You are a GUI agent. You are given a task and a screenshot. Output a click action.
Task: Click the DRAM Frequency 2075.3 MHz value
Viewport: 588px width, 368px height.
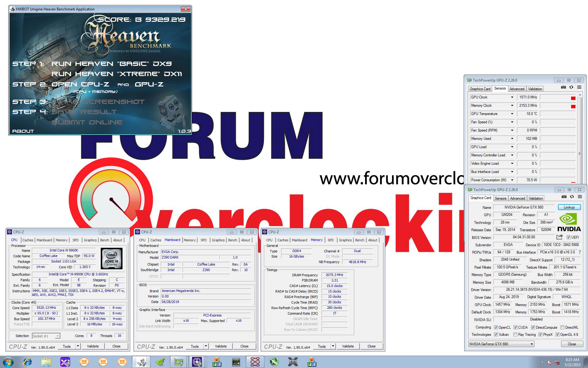tap(334, 275)
